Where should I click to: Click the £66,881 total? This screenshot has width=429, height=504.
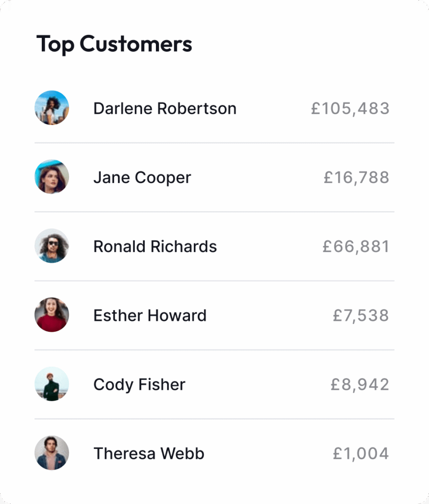pyautogui.click(x=356, y=246)
